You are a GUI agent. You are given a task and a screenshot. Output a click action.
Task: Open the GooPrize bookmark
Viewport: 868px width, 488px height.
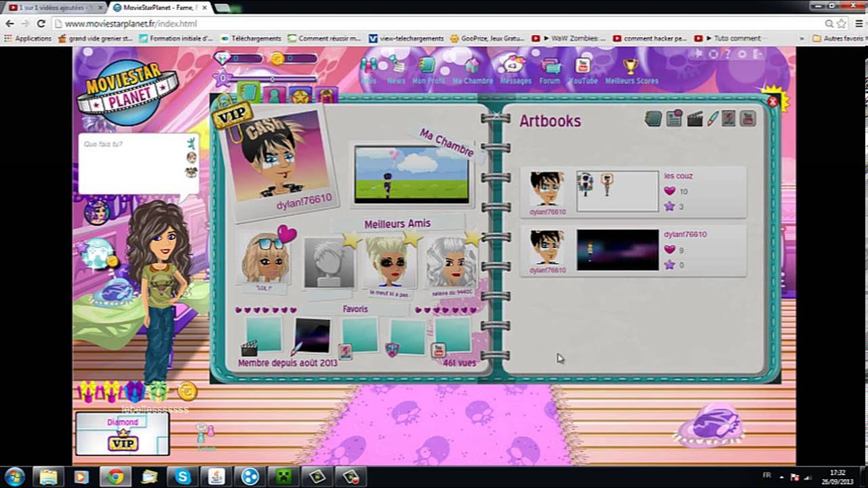487,39
